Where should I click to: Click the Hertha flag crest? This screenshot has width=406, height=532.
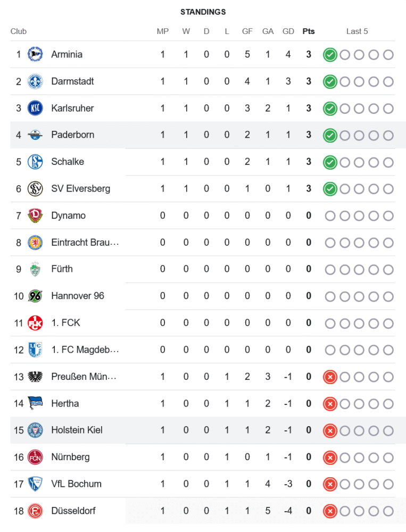tap(35, 403)
